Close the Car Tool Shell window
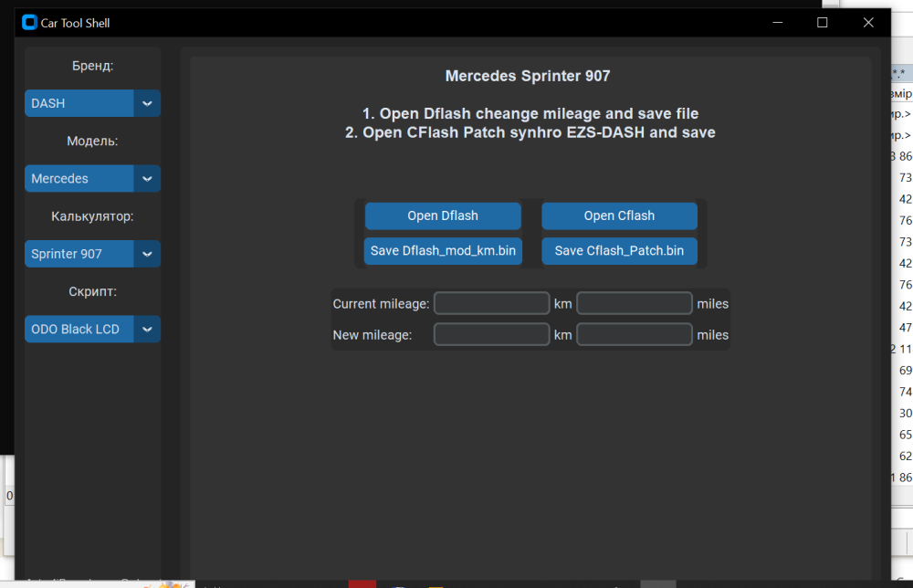Viewport: 913px width, 588px height. (x=868, y=23)
